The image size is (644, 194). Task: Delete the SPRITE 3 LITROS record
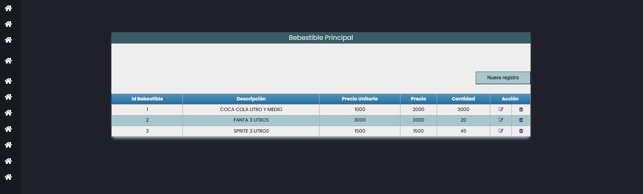point(521,131)
